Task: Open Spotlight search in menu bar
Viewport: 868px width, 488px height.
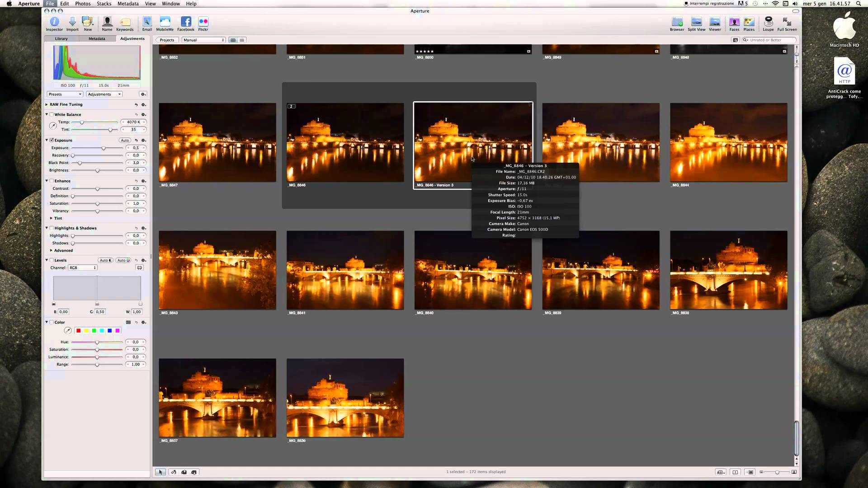Action: 858,4
